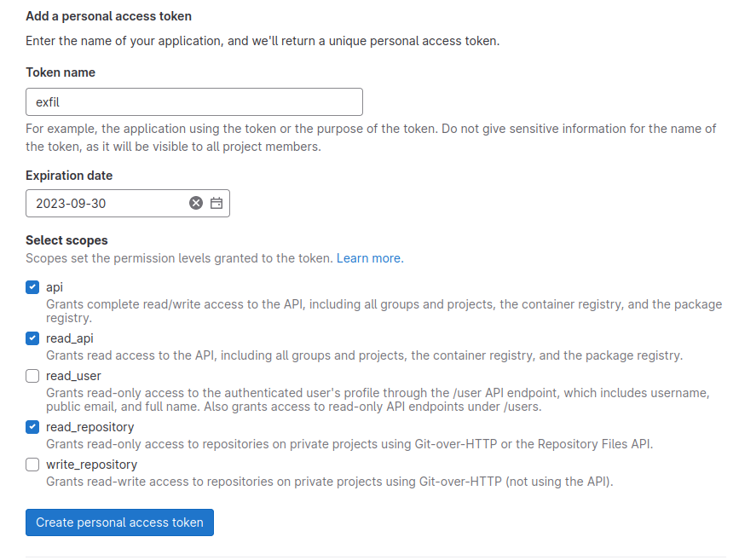Click the Token name input field

tap(194, 102)
